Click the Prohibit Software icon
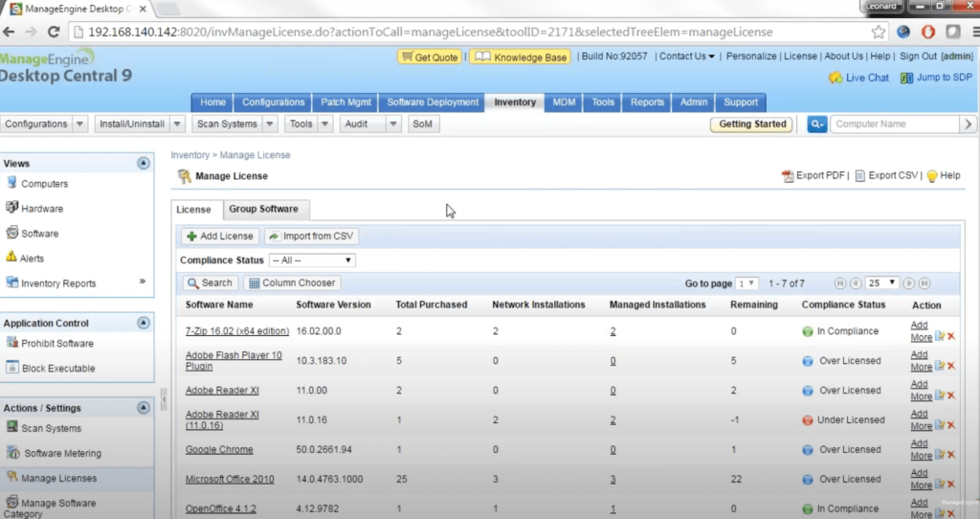The width and height of the screenshot is (980, 519). pyautogui.click(x=11, y=342)
